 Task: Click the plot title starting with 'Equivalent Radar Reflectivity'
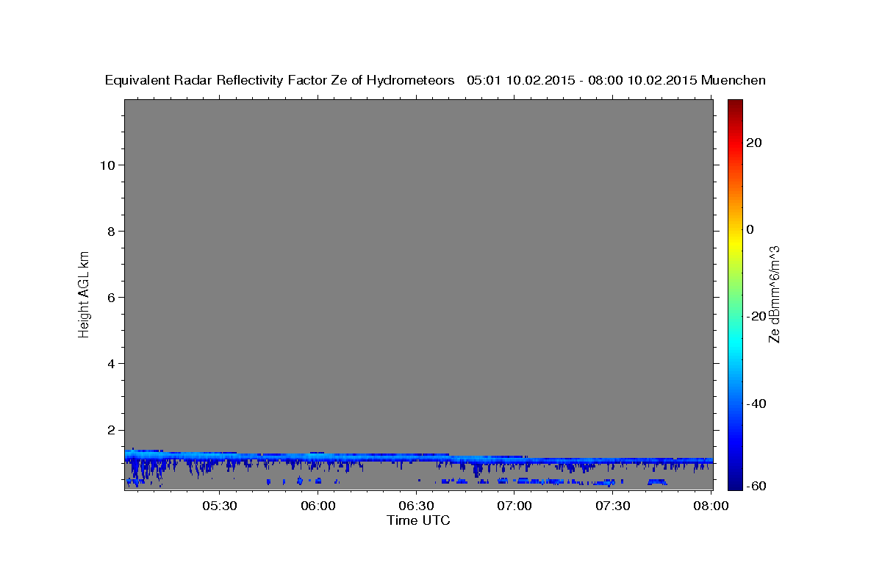[x=435, y=80]
